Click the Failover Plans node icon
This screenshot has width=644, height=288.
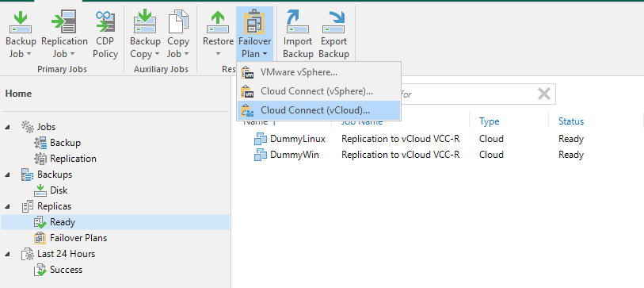point(40,238)
